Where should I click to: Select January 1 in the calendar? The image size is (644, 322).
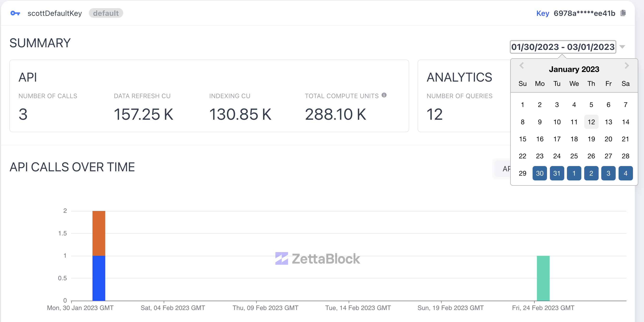click(522, 105)
